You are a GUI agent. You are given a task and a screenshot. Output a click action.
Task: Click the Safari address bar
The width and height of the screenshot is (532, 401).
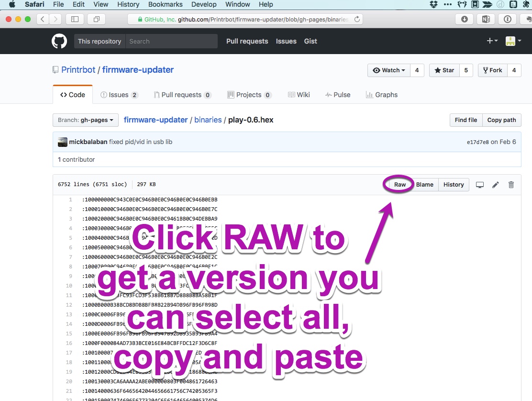tap(245, 19)
